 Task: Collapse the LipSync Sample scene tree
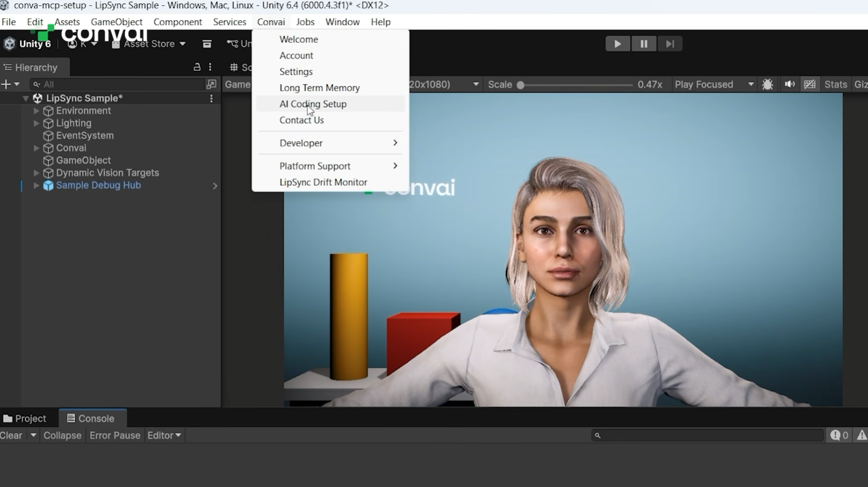pyautogui.click(x=25, y=99)
